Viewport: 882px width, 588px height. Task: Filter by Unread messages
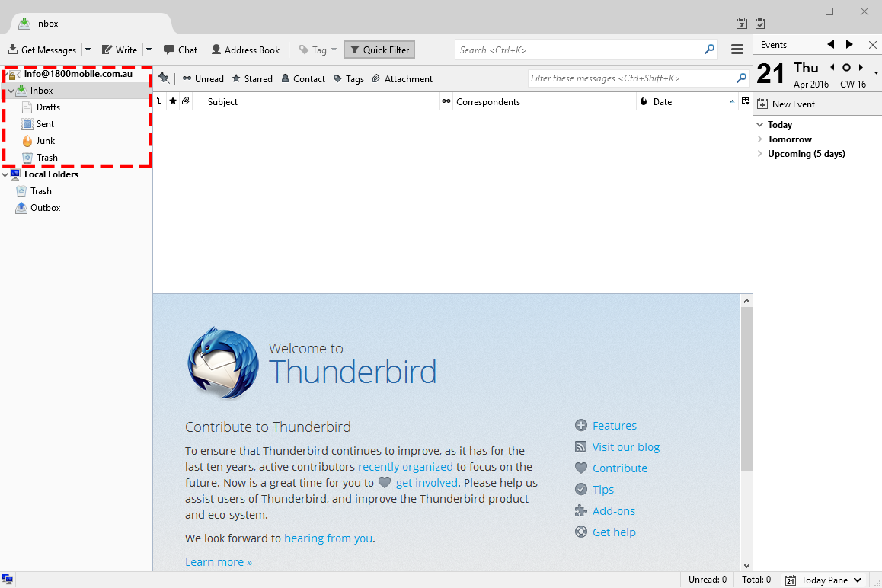[203, 78]
